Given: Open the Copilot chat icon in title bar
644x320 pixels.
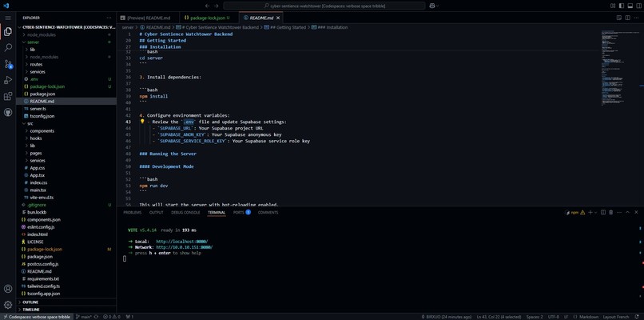Looking at the screenshot, I should pos(432,6).
